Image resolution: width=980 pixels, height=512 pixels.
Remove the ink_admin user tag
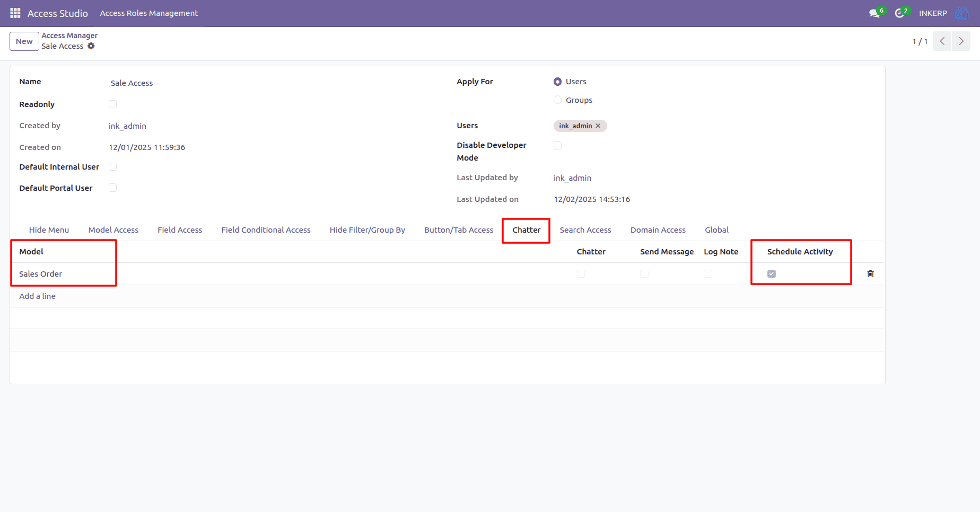pos(598,126)
